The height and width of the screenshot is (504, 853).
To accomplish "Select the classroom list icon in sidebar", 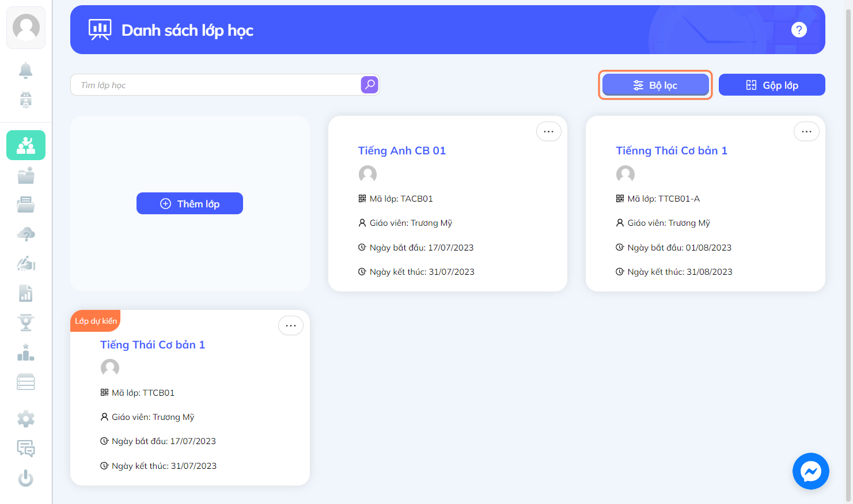I will pos(26,145).
